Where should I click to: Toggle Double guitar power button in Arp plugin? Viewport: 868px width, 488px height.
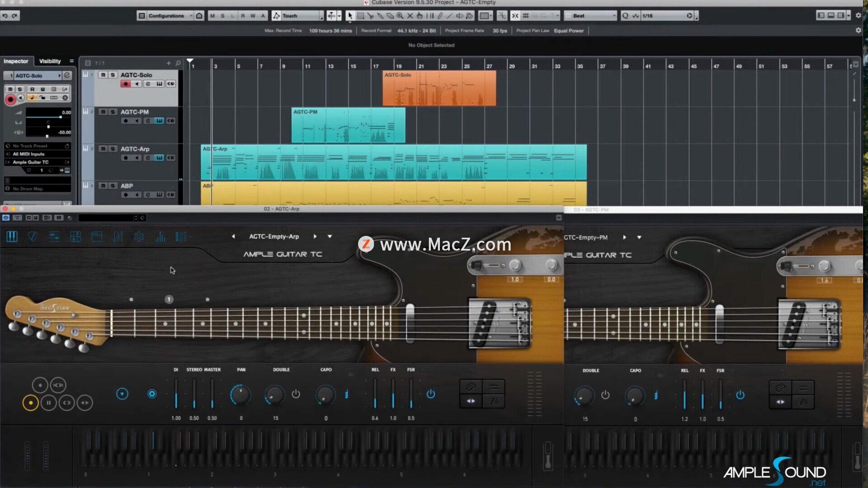[x=296, y=394]
